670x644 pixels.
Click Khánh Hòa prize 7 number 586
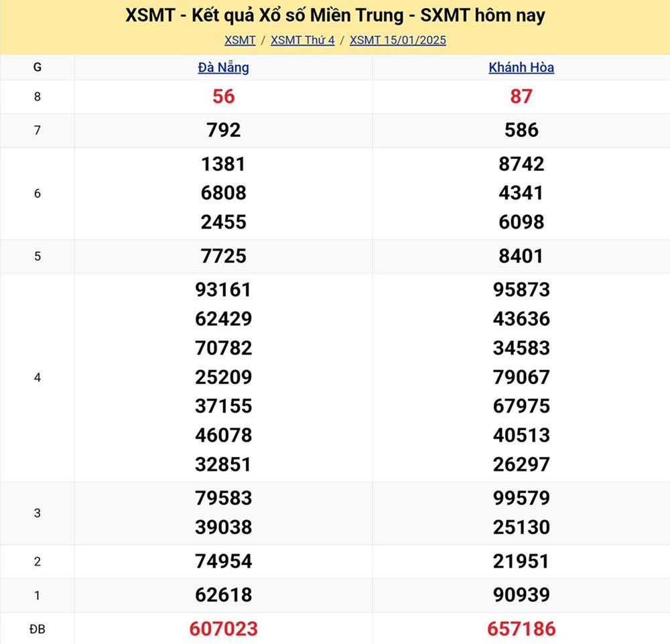click(521, 130)
